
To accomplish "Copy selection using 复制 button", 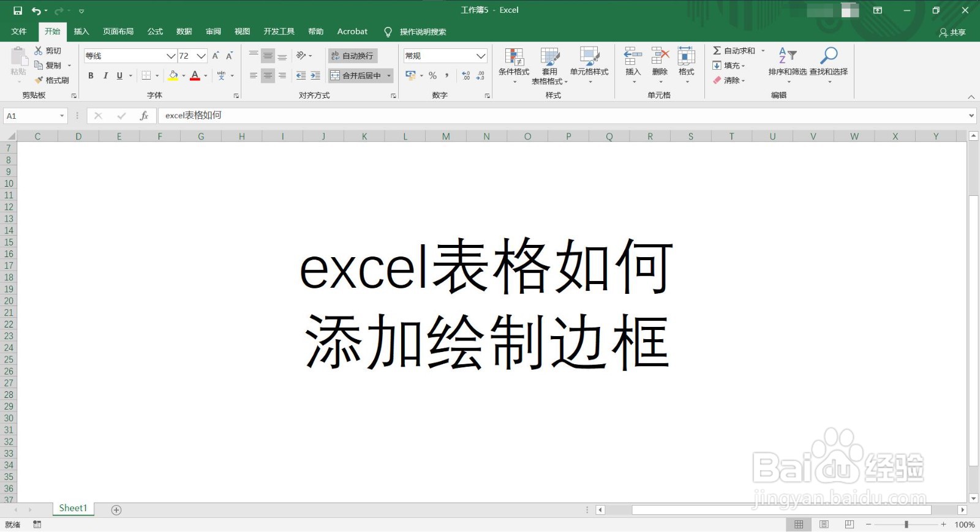I will click(x=48, y=66).
